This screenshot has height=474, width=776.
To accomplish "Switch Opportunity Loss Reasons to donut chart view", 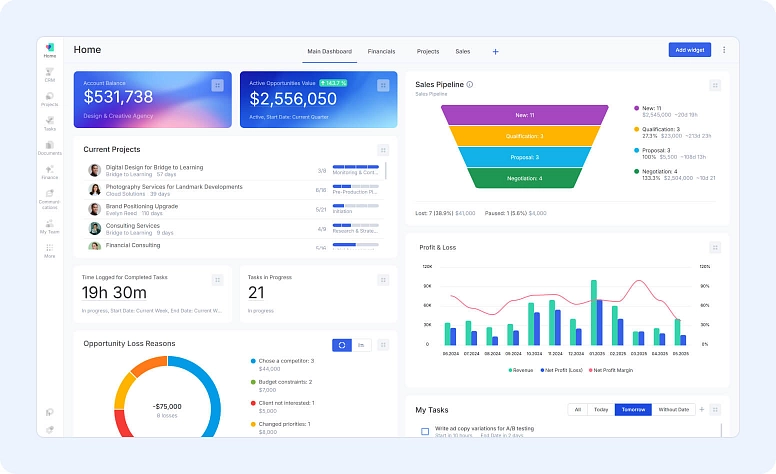I will 342,345.
